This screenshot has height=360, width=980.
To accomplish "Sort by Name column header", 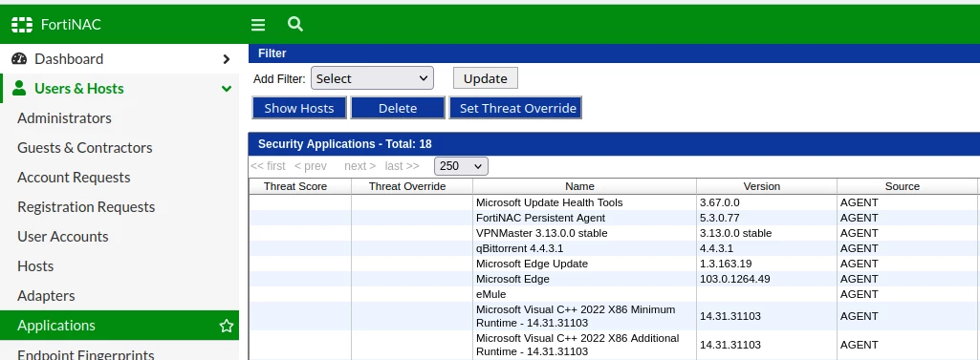I will click(584, 186).
